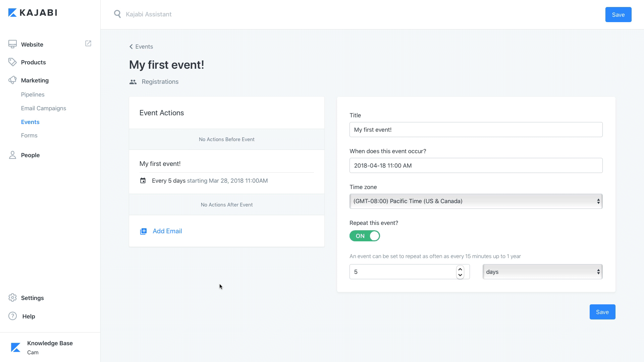Open the Time zone dropdown
The width and height of the screenshot is (644, 362).
tap(476, 201)
